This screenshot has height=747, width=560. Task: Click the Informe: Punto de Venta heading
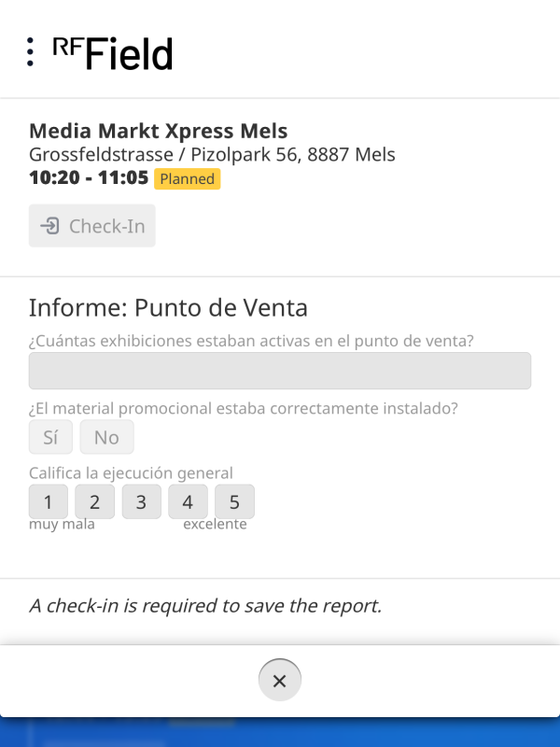click(x=168, y=307)
